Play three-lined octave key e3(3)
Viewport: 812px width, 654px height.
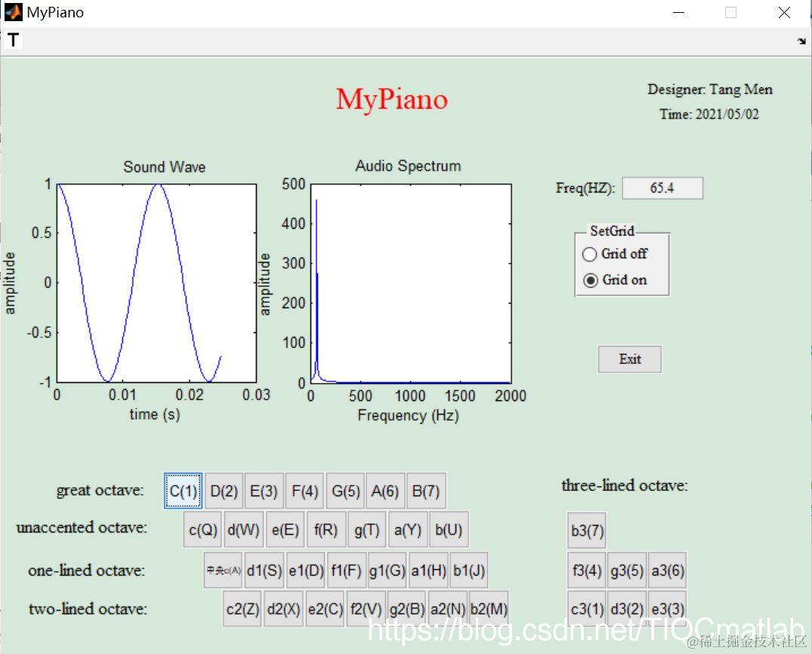click(x=668, y=609)
